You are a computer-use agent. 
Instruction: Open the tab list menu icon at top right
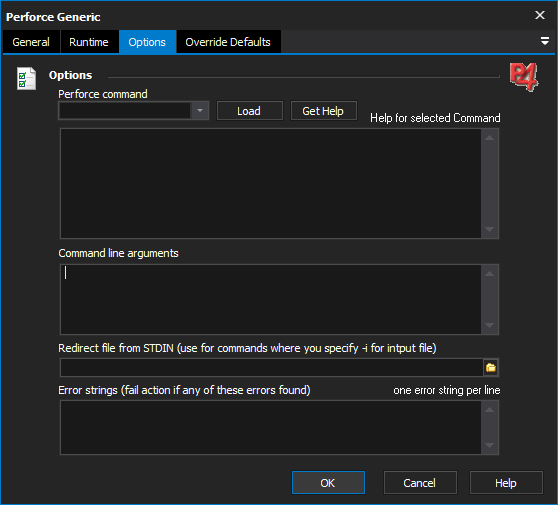[544, 41]
